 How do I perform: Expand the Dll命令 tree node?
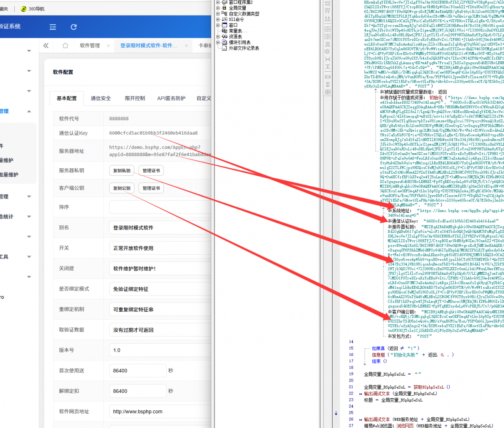[x=218, y=19]
